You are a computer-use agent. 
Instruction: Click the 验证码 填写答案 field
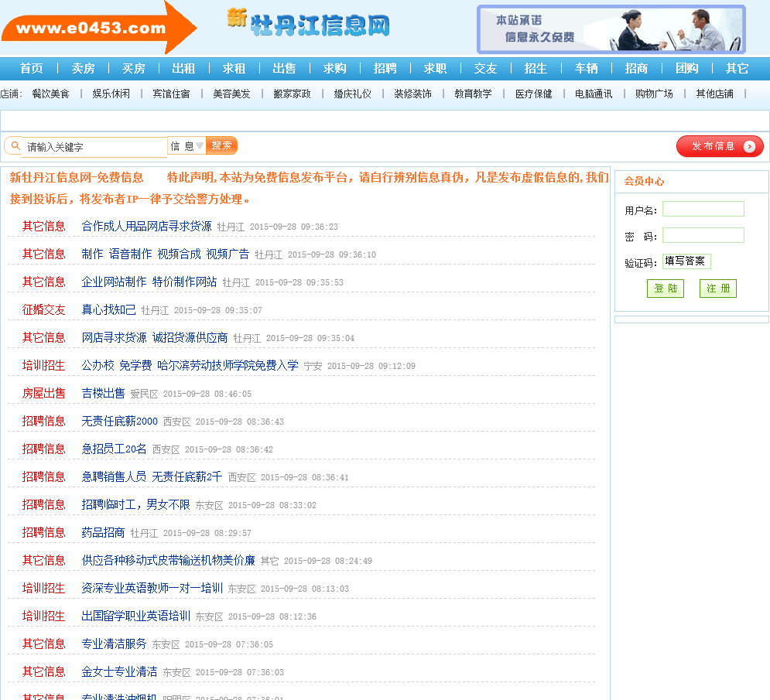point(686,261)
